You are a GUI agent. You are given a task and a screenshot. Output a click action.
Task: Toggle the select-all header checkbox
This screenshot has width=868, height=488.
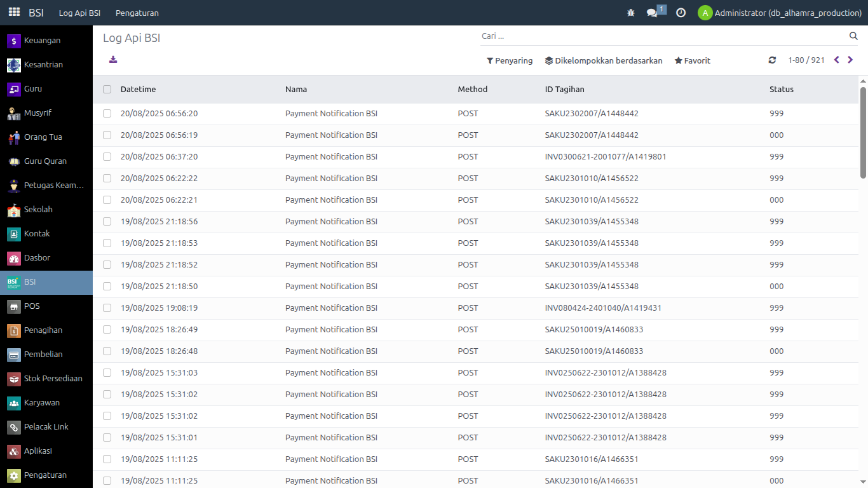pos(107,90)
